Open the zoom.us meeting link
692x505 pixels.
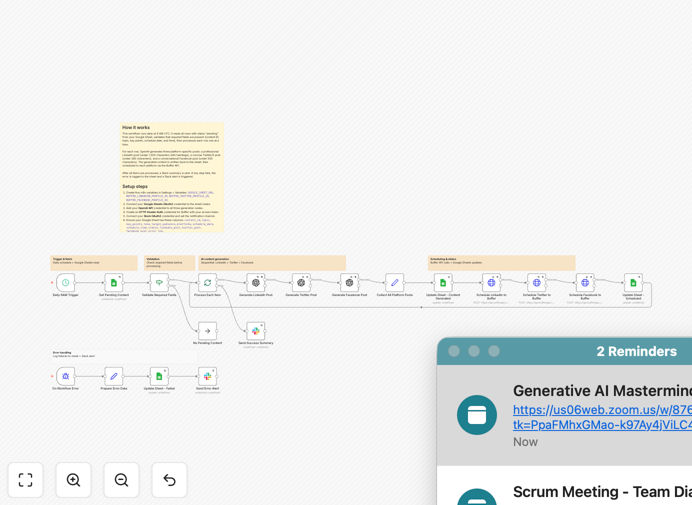(x=602, y=417)
